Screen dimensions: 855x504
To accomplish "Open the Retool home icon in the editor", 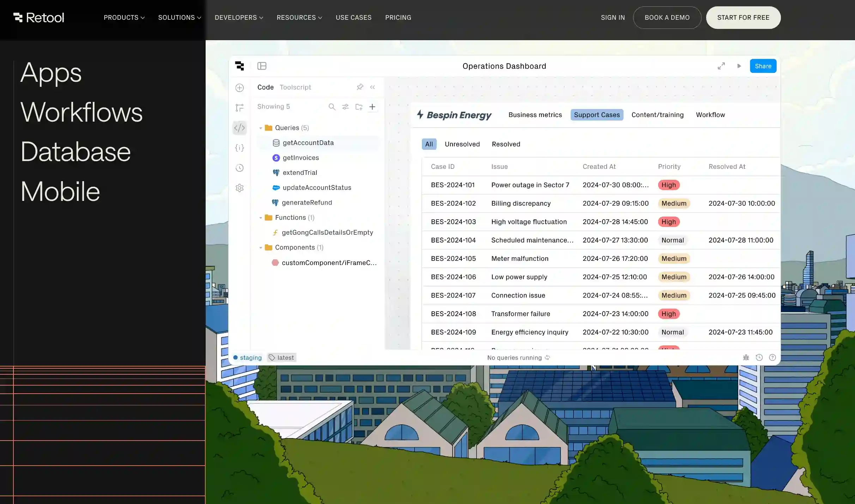I will pos(240,66).
